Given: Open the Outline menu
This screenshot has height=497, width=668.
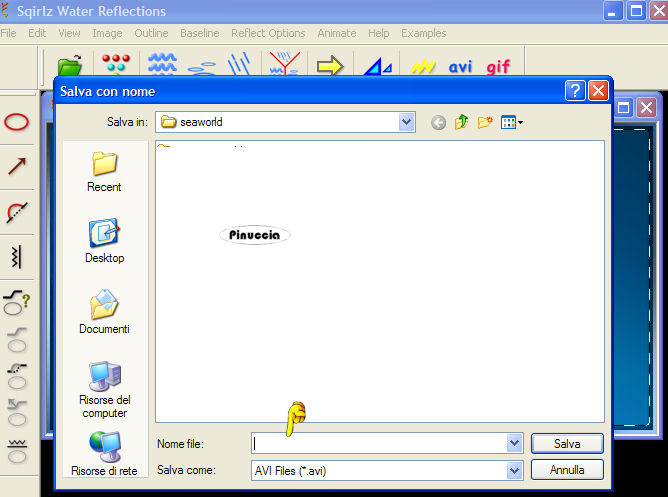Looking at the screenshot, I should click(x=151, y=33).
